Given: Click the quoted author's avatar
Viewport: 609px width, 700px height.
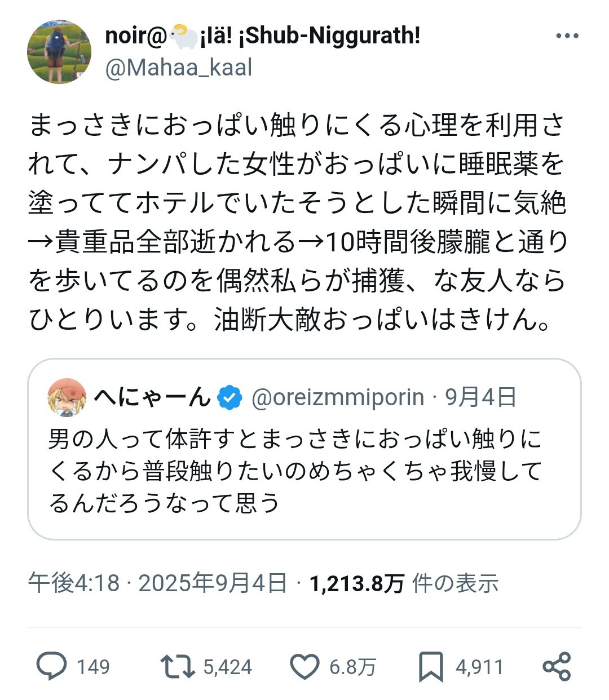Looking at the screenshot, I should click(67, 397).
